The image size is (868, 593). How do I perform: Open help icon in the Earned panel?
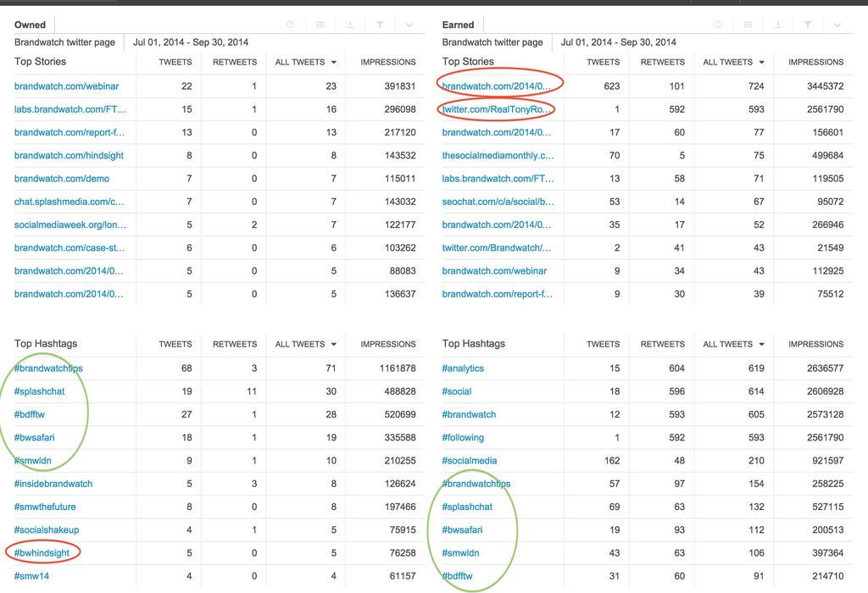tap(719, 25)
